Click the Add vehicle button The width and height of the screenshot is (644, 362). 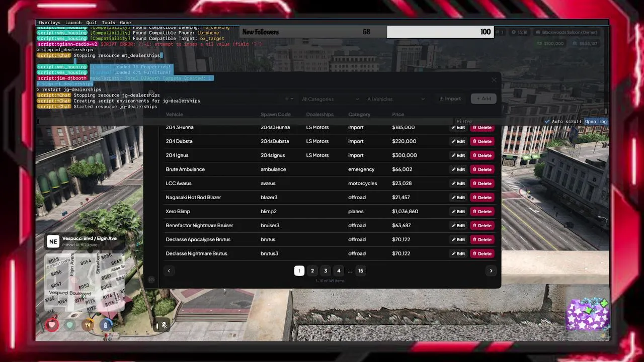click(x=484, y=99)
